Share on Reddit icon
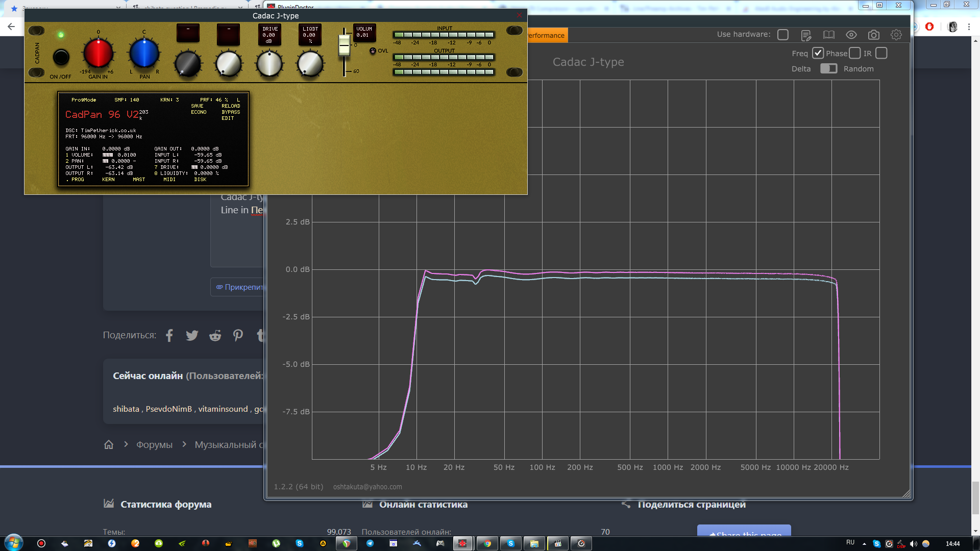This screenshot has height=551, width=980. 215,335
